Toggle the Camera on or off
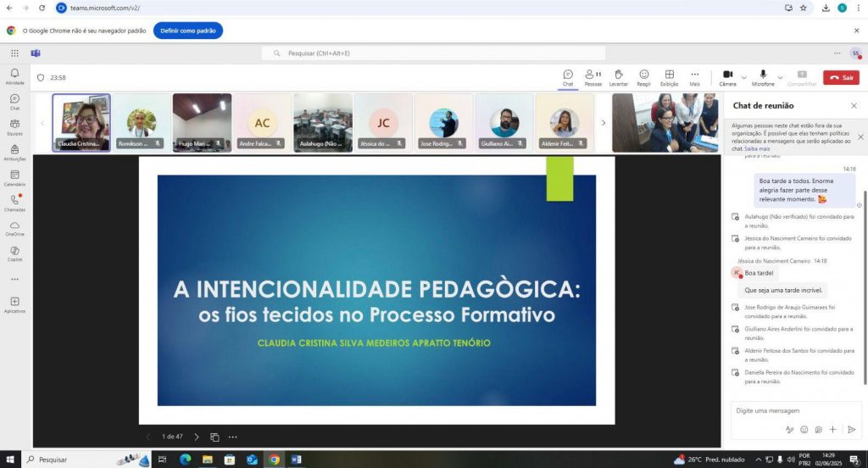This screenshot has height=468, width=868. pyautogui.click(x=727, y=77)
